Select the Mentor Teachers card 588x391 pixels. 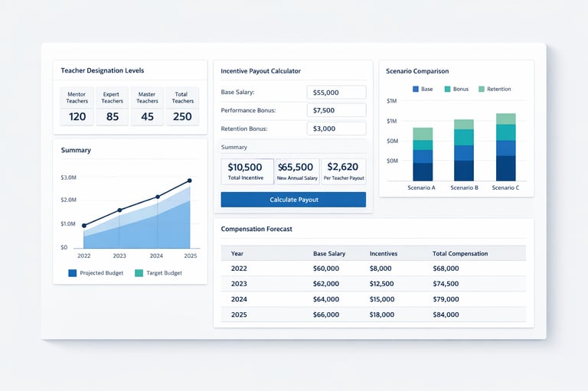[77, 106]
